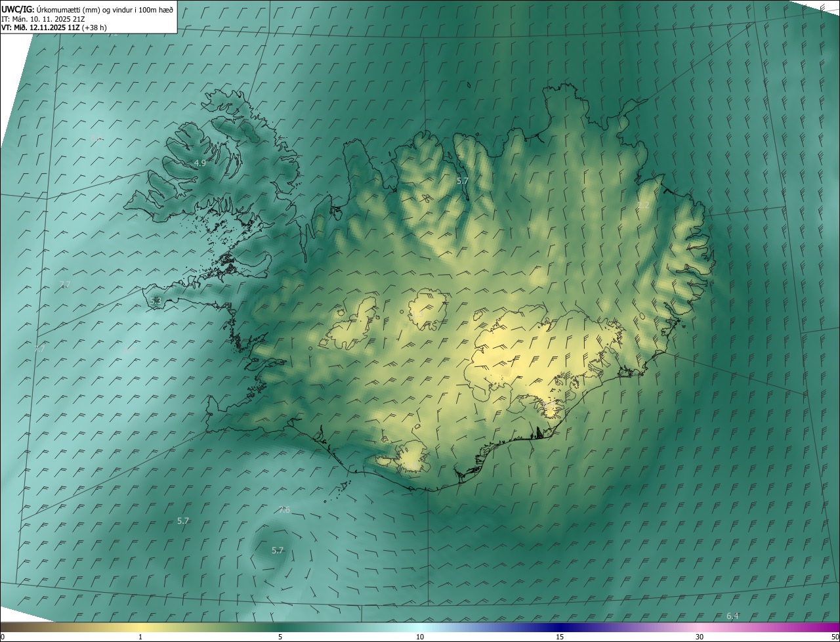Click the 50 tick label on the color scale

[x=835, y=637]
